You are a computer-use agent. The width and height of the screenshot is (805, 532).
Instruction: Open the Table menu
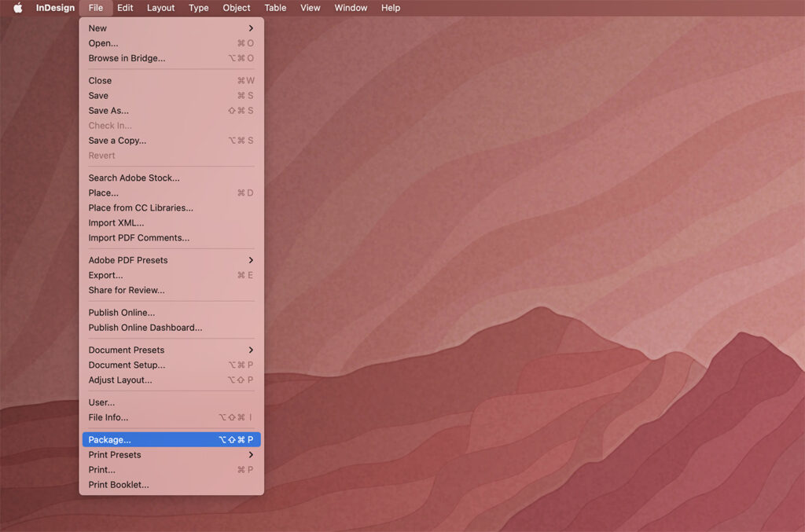[275, 8]
